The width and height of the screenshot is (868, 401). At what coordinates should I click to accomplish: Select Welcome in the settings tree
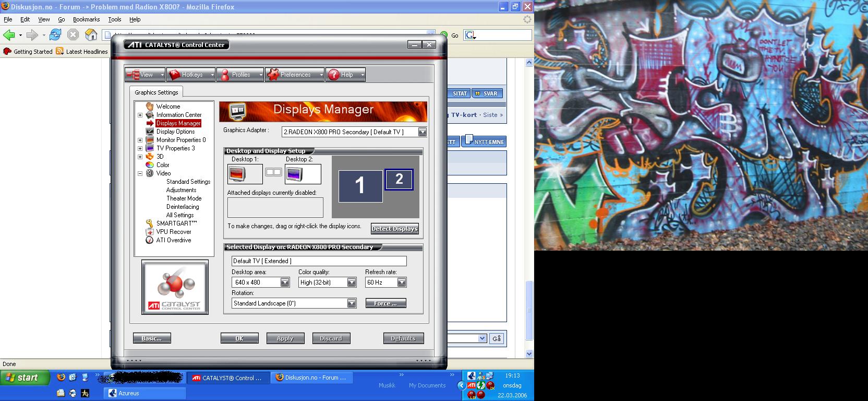(x=168, y=107)
